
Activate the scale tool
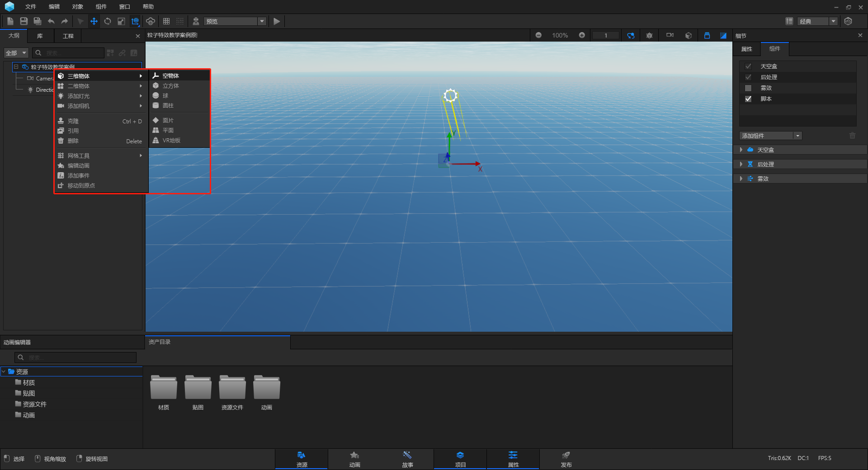(x=121, y=21)
